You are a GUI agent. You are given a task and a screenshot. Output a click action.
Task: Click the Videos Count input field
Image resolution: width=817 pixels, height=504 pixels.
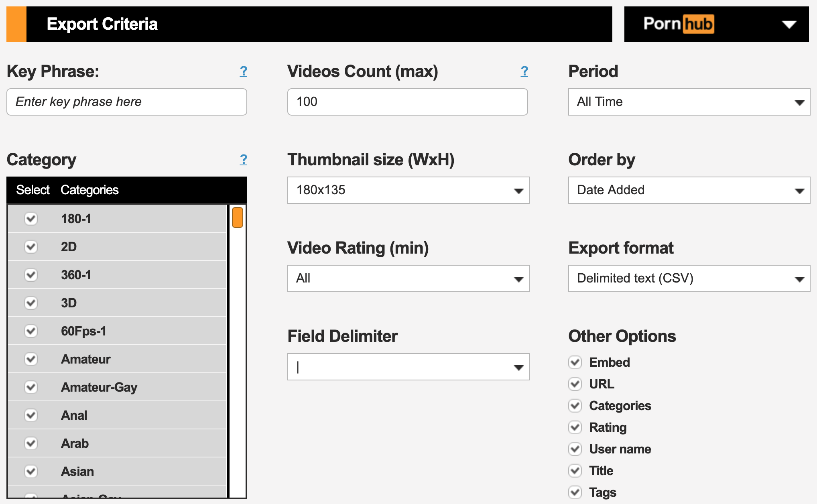(407, 102)
